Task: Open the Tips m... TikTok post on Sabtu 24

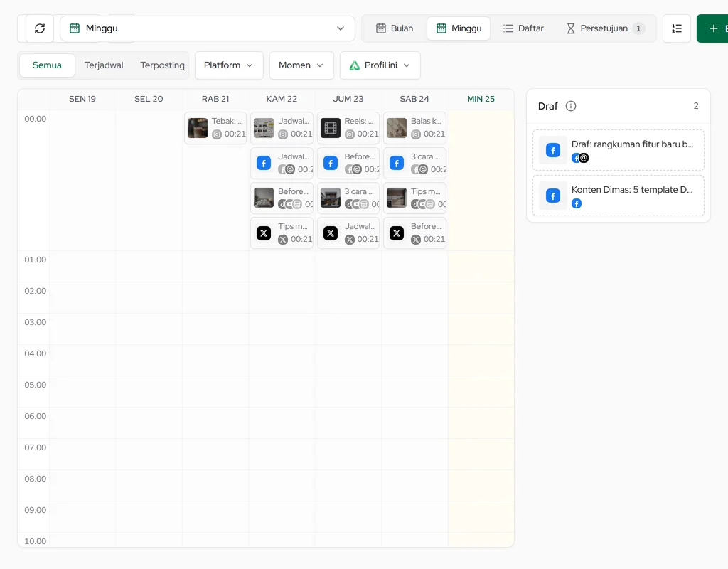Action: point(414,198)
